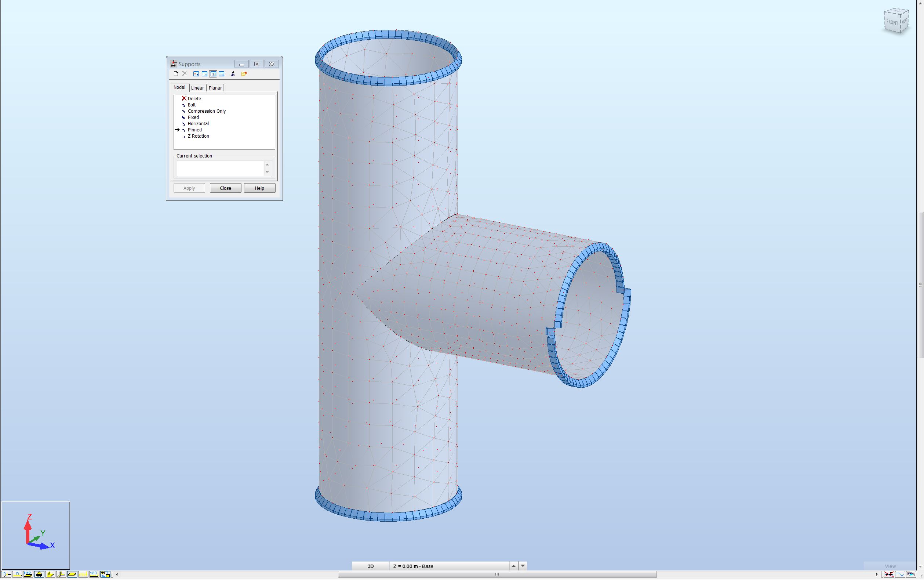The height and width of the screenshot is (580, 924).
Task: Click the Help button
Action: click(259, 188)
